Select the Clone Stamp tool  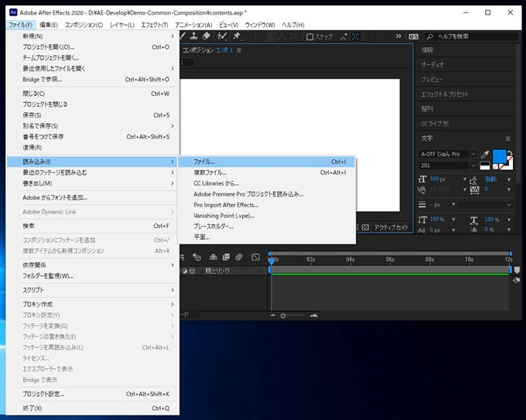[193, 36]
